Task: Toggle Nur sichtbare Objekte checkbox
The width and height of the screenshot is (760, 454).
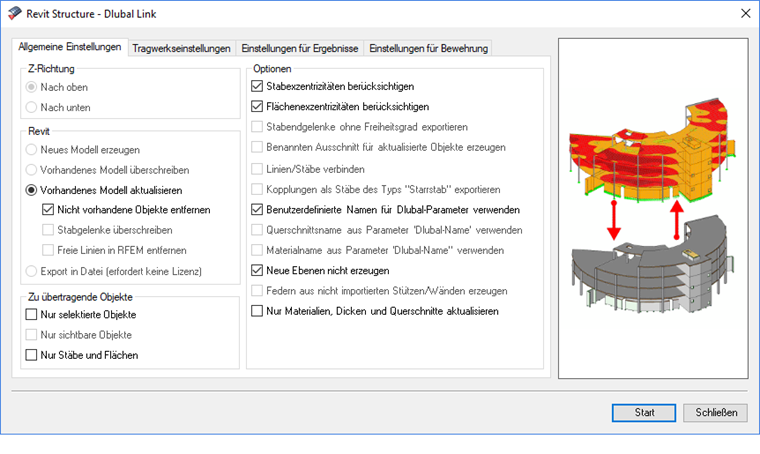Action: click(32, 335)
